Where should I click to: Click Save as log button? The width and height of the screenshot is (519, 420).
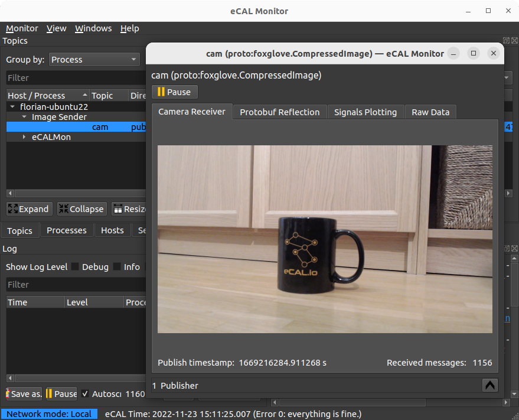coord(24,394)
